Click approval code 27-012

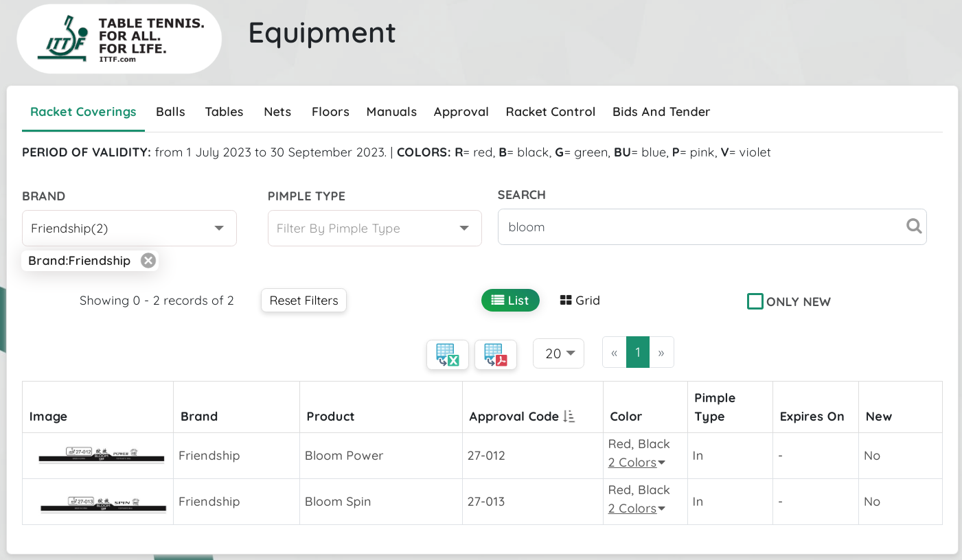[486, 456]
